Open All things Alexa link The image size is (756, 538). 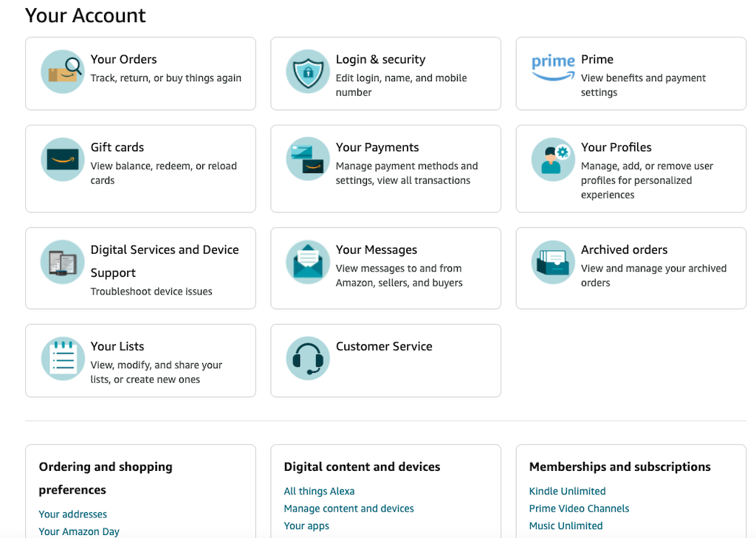(319, 492)
